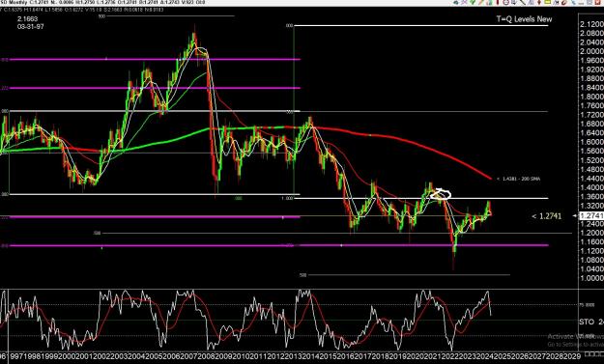
Task: Click the 1.0000 price axis label
Action: [591, 278]
